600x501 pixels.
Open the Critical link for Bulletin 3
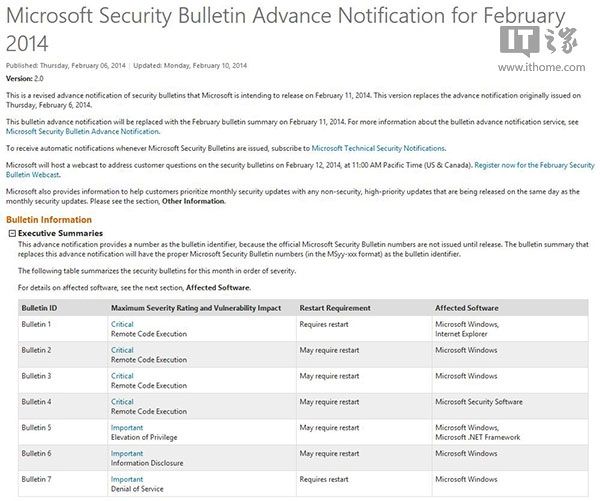(x=122, y=376)
